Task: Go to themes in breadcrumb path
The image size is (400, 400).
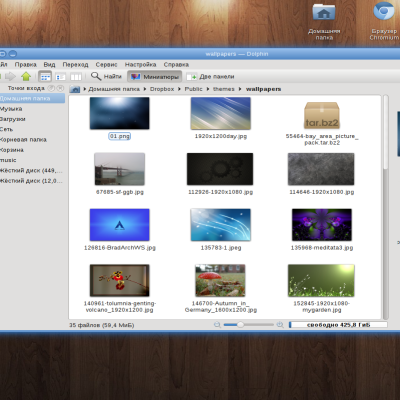Action: click(x=224, y=89)
